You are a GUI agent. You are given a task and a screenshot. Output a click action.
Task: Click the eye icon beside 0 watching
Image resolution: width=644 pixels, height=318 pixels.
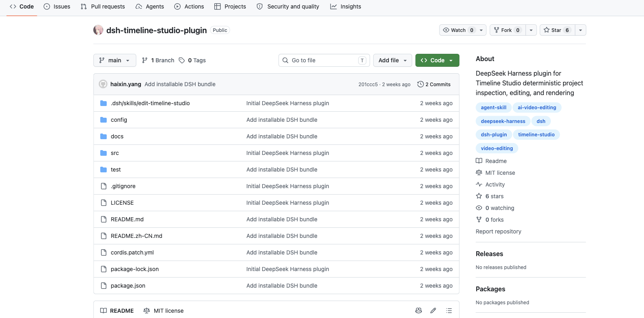[479, 208]
